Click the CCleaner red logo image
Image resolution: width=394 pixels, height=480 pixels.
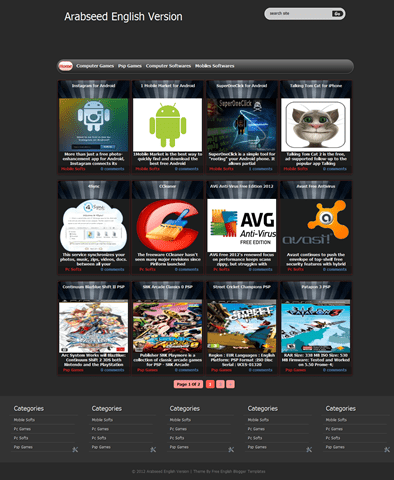coord(168,226)
